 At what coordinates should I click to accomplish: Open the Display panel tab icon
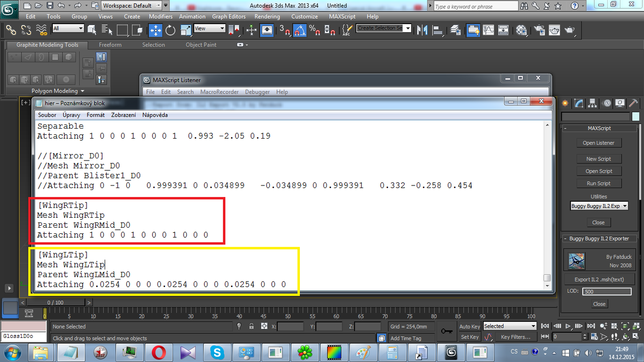(x=620, y=103)
